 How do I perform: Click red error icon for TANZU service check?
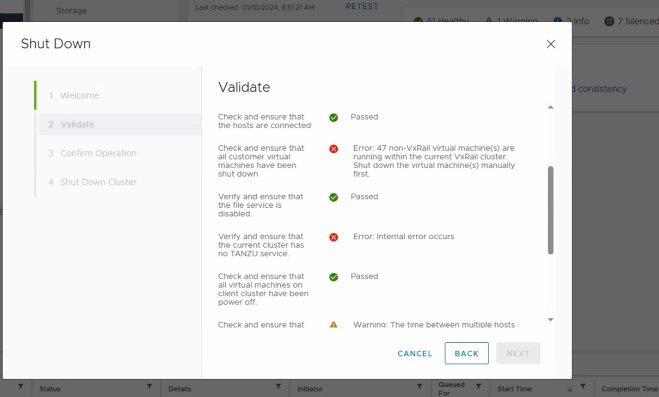334,237
